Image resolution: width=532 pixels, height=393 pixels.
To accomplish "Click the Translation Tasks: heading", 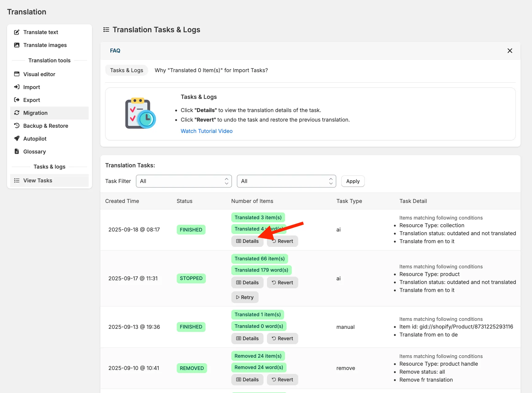I will pyautogui.click(x=130, y=165).
